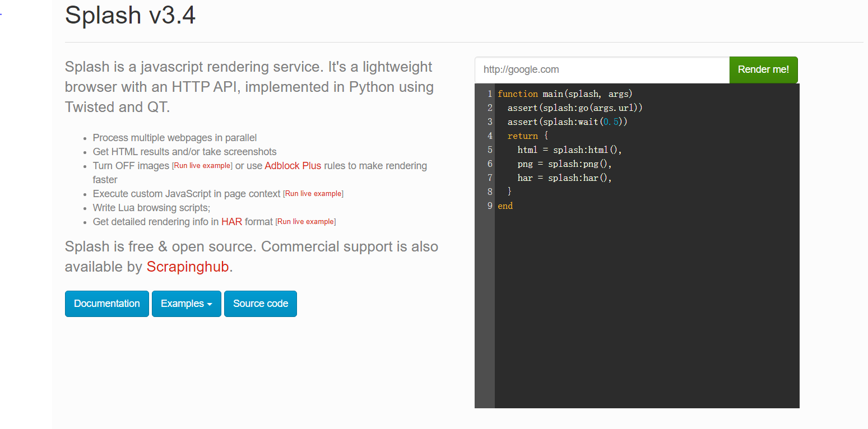Screen dimensions: 868x429
Task: Click line number 5 in editor gutter
Action: pos(490,150)
